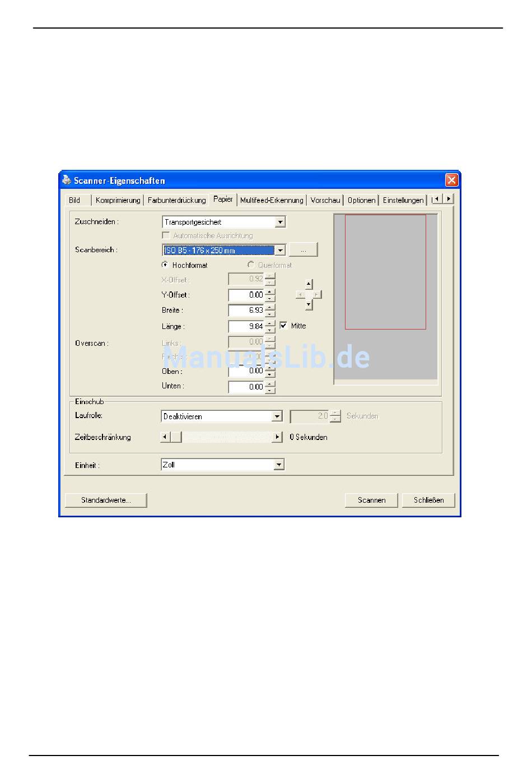Click the Schließen button
The image size is (532, 774).
(429, 500)
